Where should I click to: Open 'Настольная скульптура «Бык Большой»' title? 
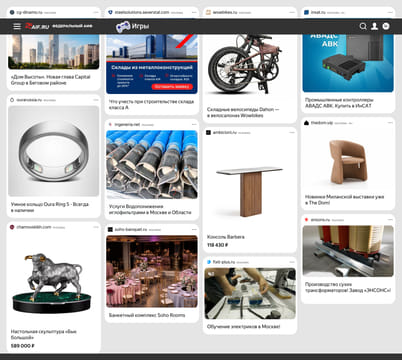click(44, 334)
